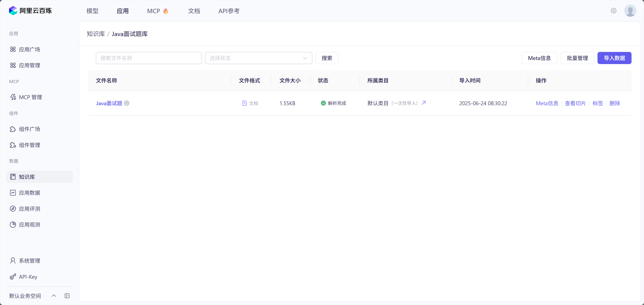
Task: Click the 批量管理 button
Action: pyautogui.click(x=577, y=58)
